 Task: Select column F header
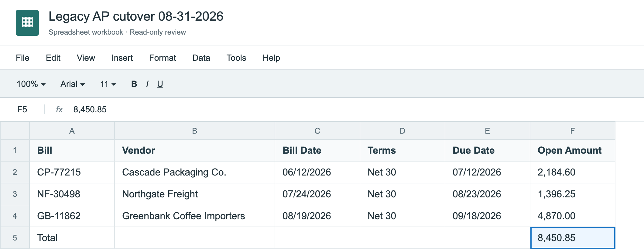(x=573, y=131)
